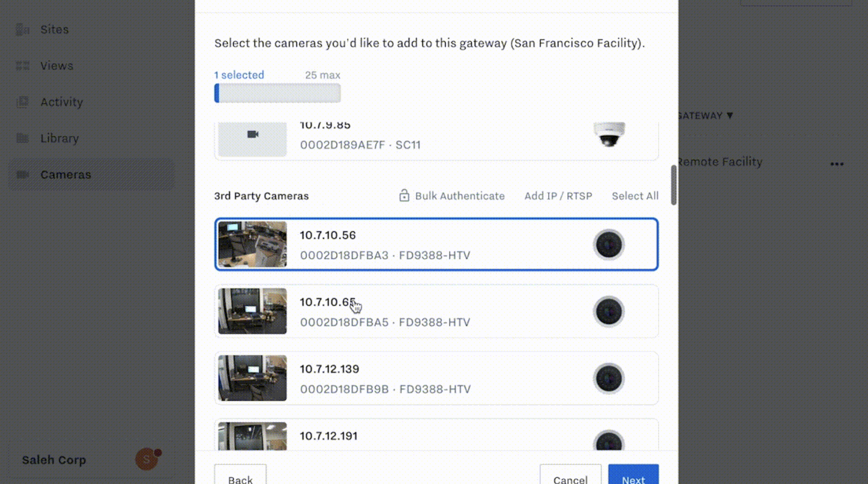Click the Views grid icon

[23, 66]
